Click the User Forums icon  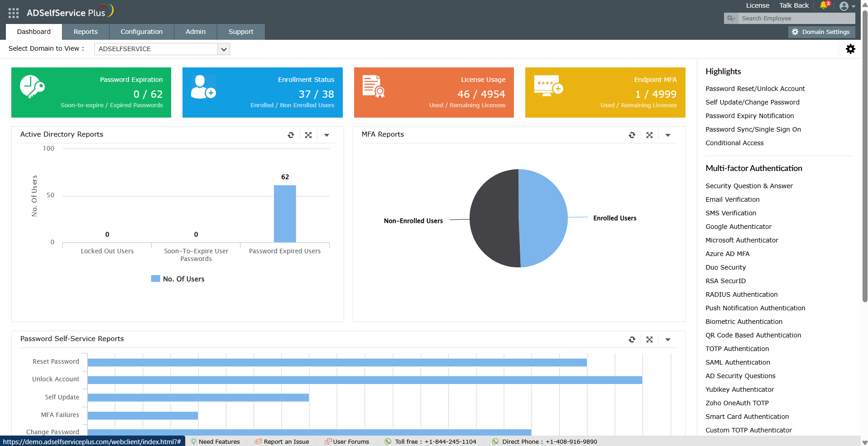[x=328, y=441]
